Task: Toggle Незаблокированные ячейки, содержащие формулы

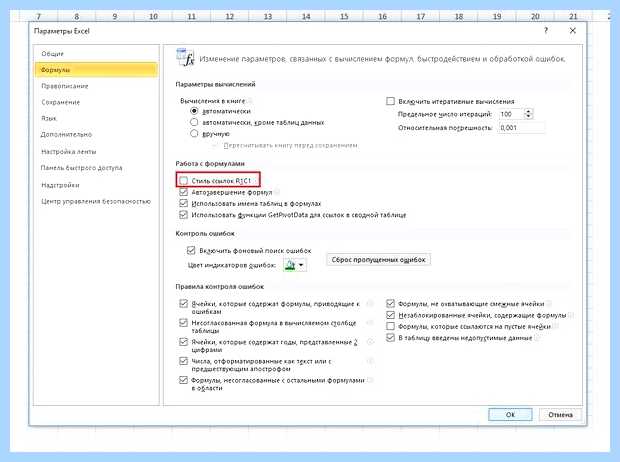Action: tap(390, 315)
